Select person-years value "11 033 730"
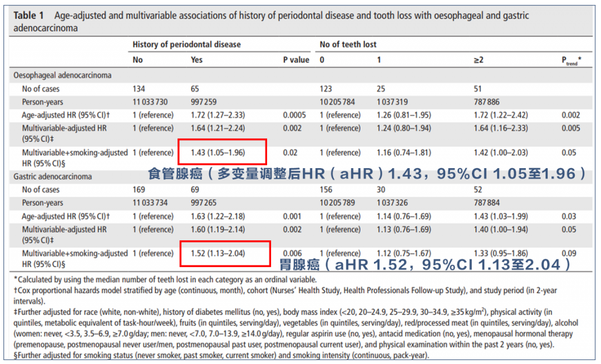This screenshot has height=364, width=601. click(x=150, y=102)
